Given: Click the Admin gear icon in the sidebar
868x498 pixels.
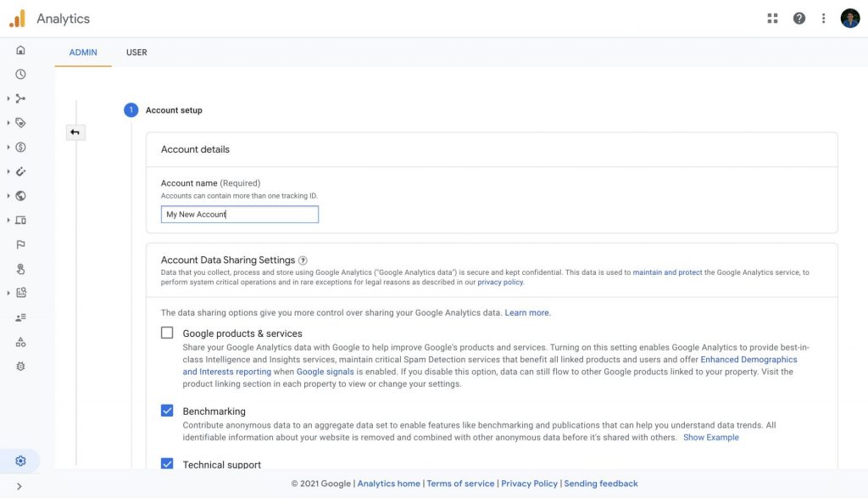Looking at the screenshot, I should (20, 461).
